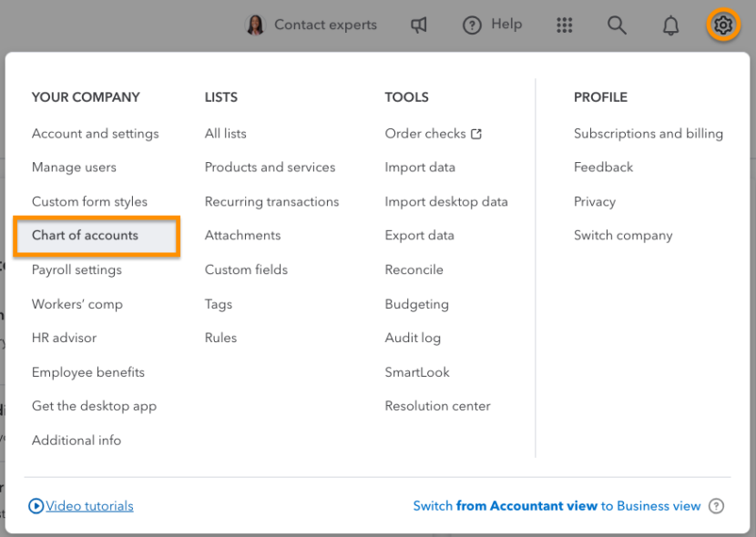This screenshot has width=756, height=537.
Task: Open the search icon
Action: click(x=617, y=25)
